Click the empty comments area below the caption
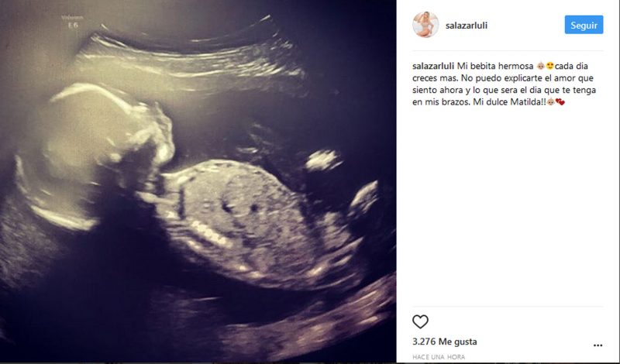Screen dimensions: 620x364 tap(508, 205)
